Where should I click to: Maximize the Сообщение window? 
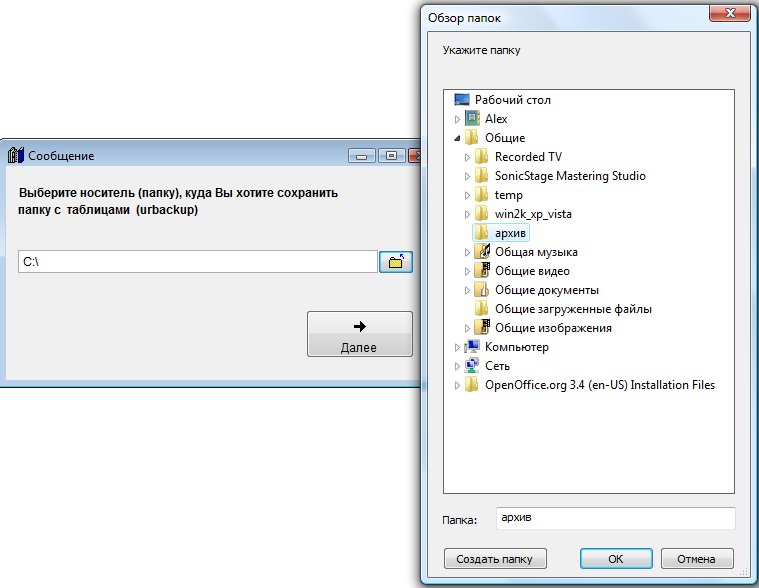click(x=391, y=156)
